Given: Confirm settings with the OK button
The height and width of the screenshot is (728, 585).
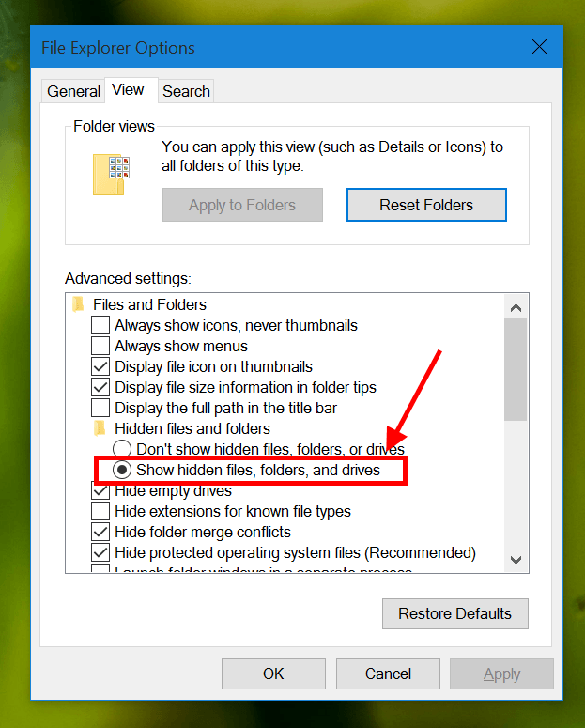Looking at the screenshot, I should [273, 674].
